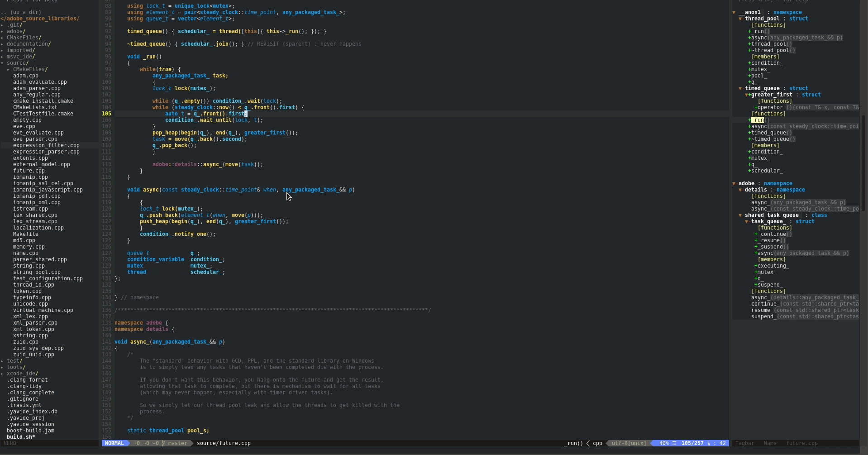868x455 pixels.
Task: Open adam.cpp from the file tree
Action: click(x=26, y=76)
